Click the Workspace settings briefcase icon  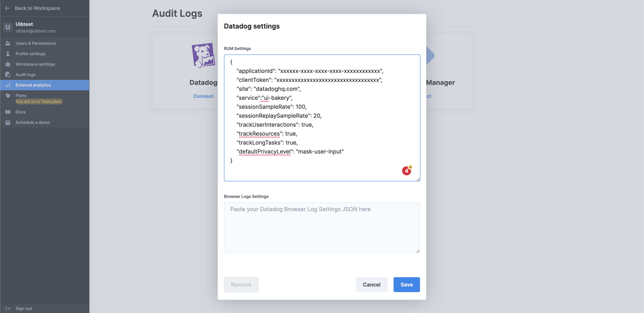(x=8, y=64)
